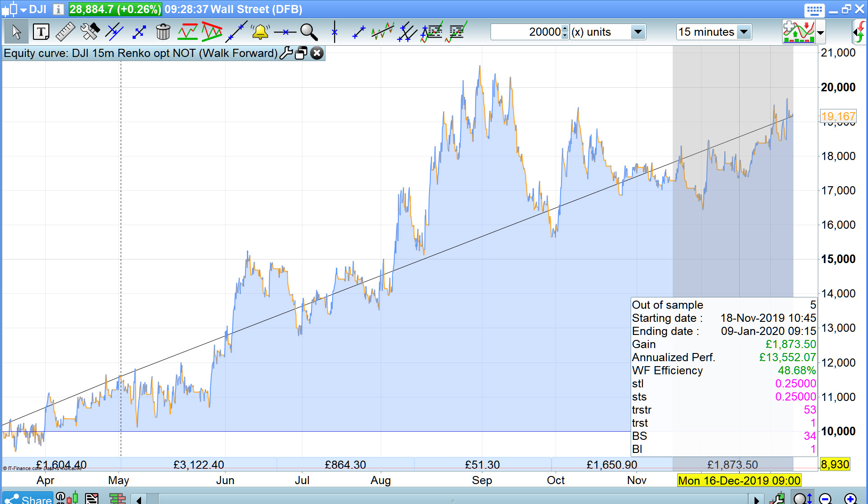The width and height of the screenshot is (868, 504).
Task: Open equity curve wrench settings
Action: (286, 53)
